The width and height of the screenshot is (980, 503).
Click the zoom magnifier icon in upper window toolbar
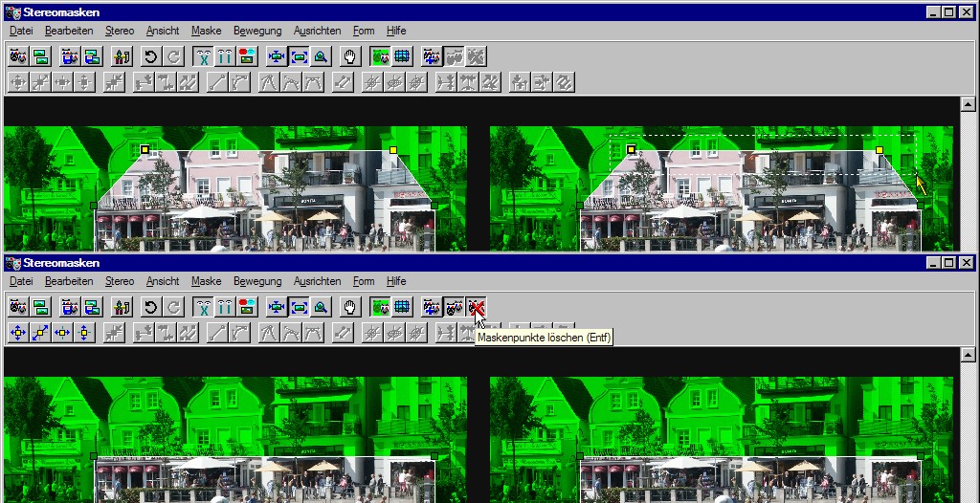click(321, 56)
